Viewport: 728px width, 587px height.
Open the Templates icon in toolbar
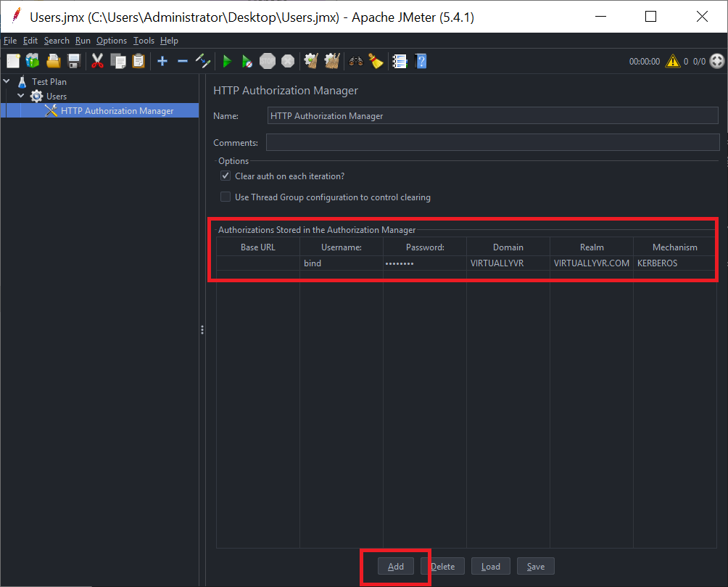pos(33,61)
